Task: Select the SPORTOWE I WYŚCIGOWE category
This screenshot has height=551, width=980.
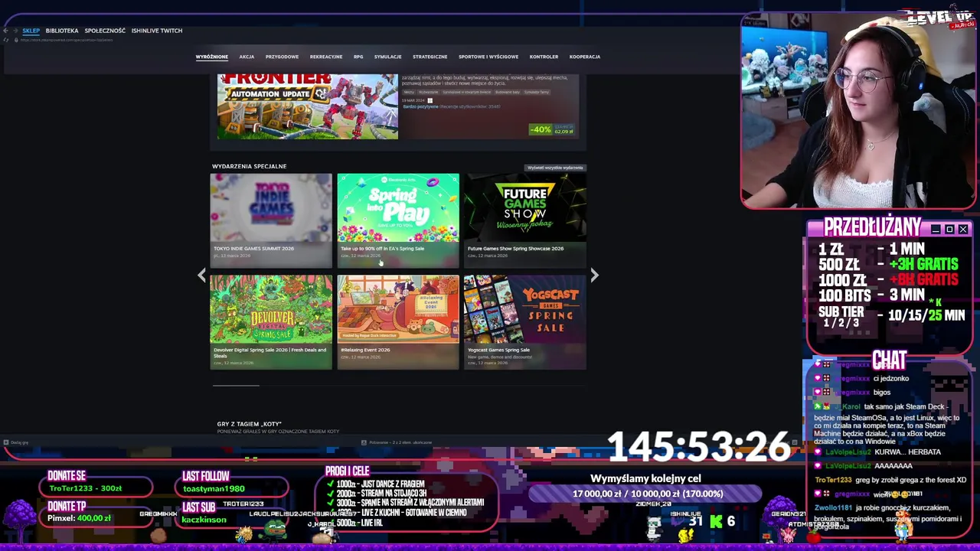Action: click(x=488, y=57)
